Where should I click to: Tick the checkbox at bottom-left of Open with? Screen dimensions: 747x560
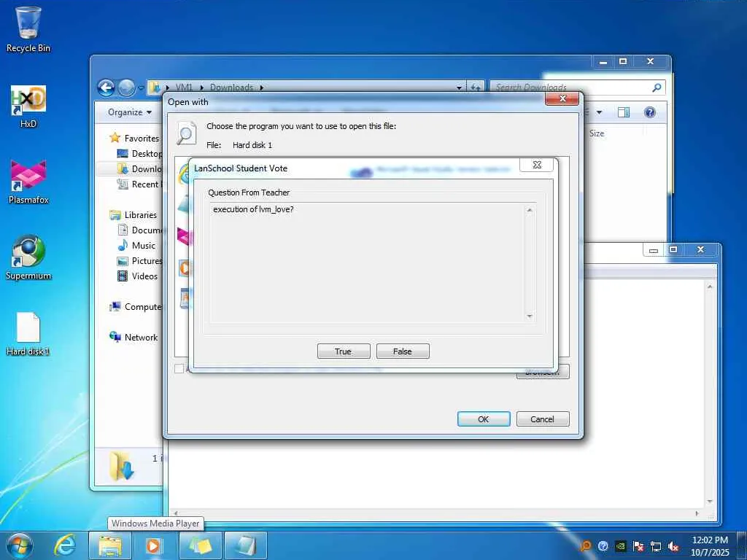click(x=179, y=368)
